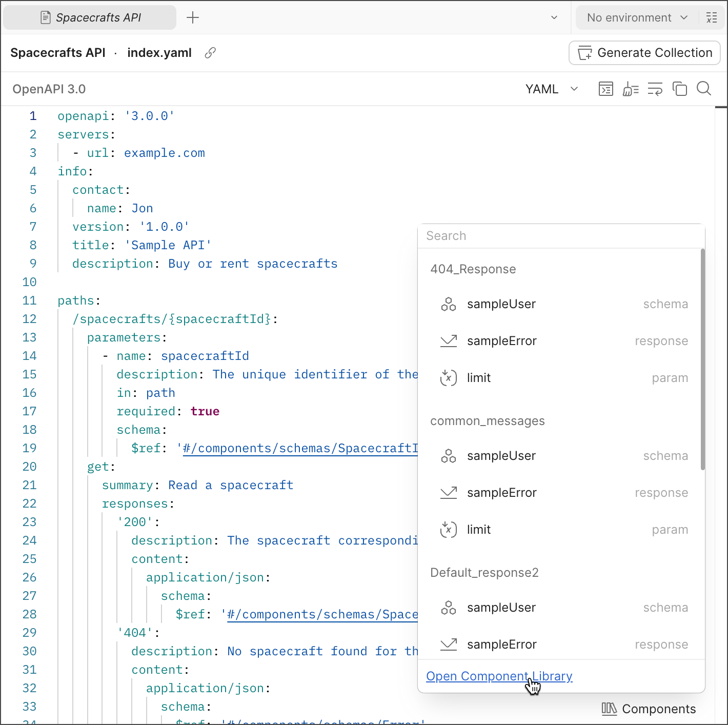Toggle word wrap icon in editor toolbar

tap(655, 89)
